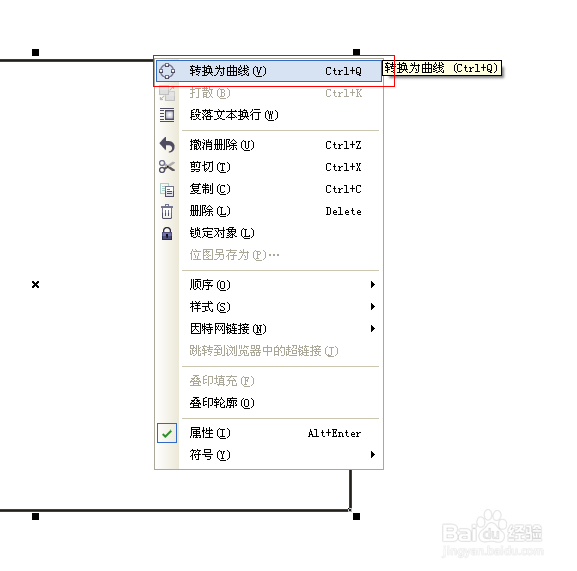Expand the 样式(S) submenu arrow

(x=373, y=306)
